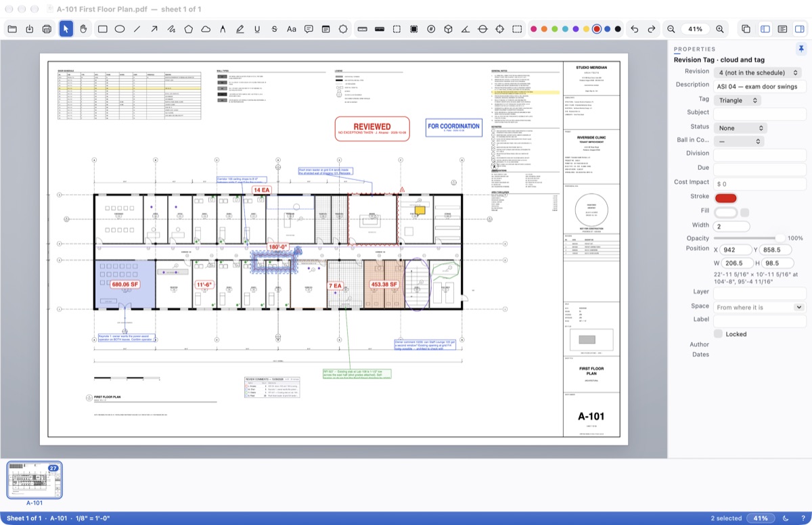Select the hand pan tool
This screenshot has width=812, height=525.
(84, 29)
